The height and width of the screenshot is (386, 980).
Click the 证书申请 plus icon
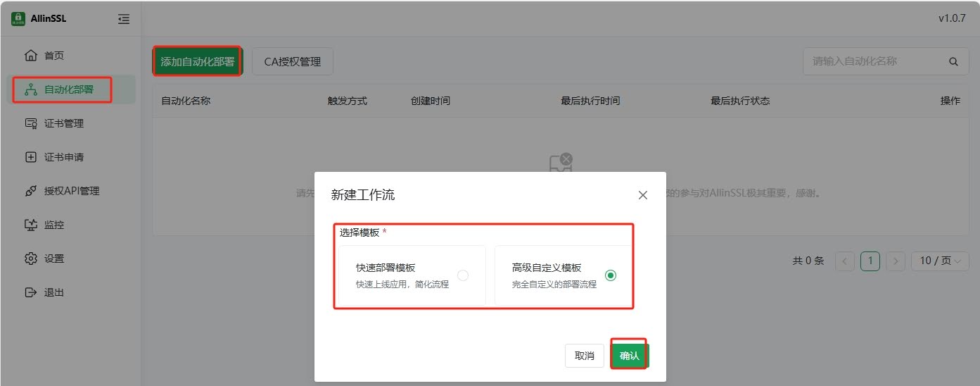point(30,157)
